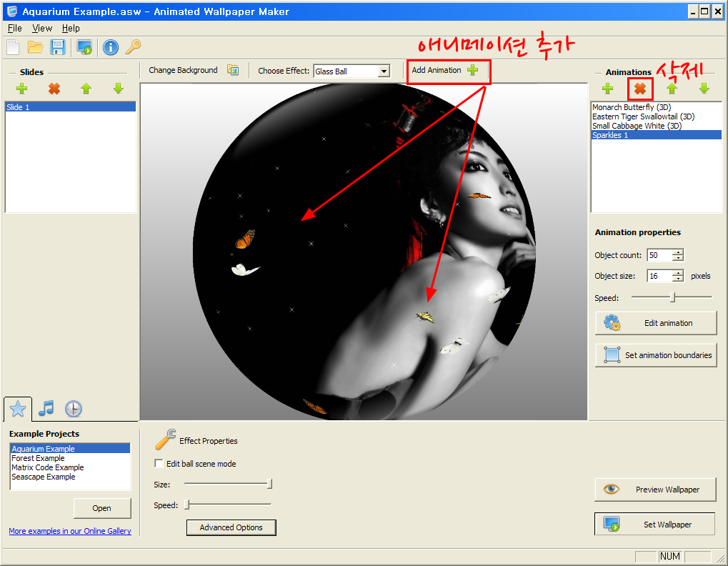The width and height of the screenshot is (728, 566).
Task: Open the View menu
Action: click(41, 29)
